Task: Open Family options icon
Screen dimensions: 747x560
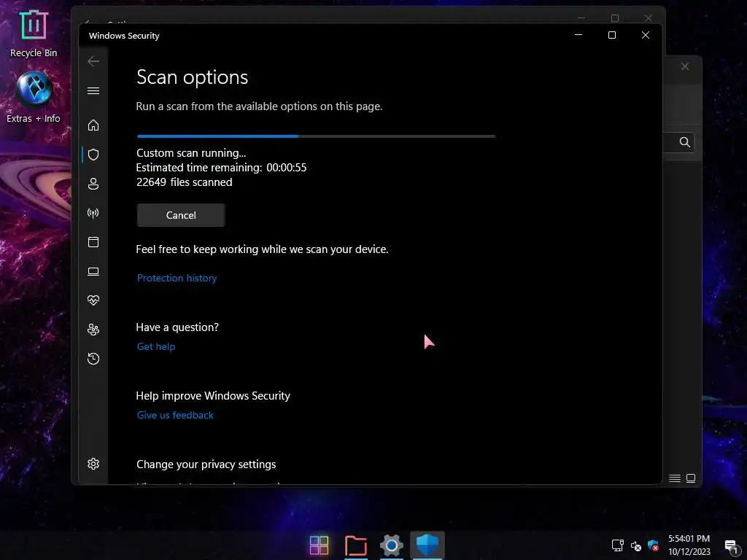Action: click(x=93, y=330)
